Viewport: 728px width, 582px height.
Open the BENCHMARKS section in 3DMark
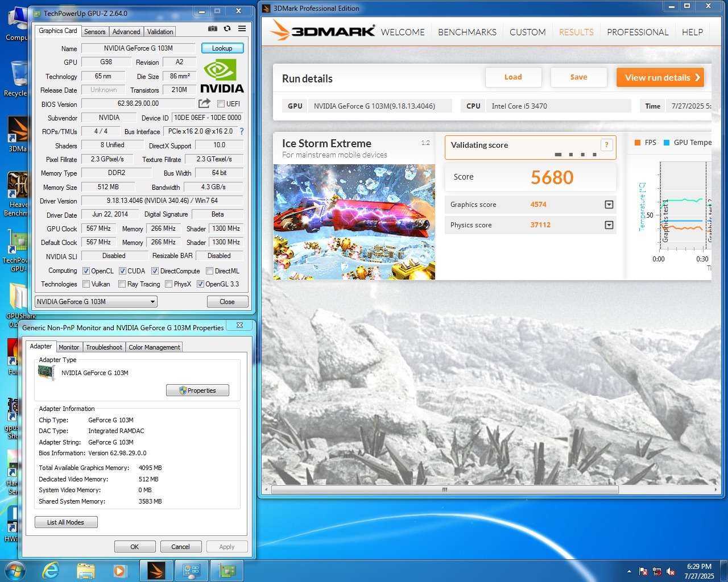pyautogui.click(x=467, y=32)
